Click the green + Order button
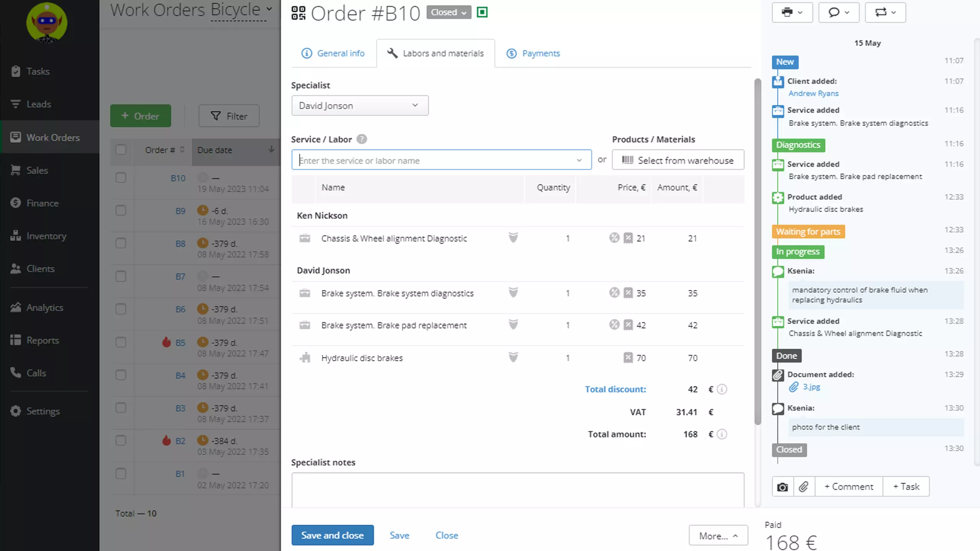 (140, 116)
